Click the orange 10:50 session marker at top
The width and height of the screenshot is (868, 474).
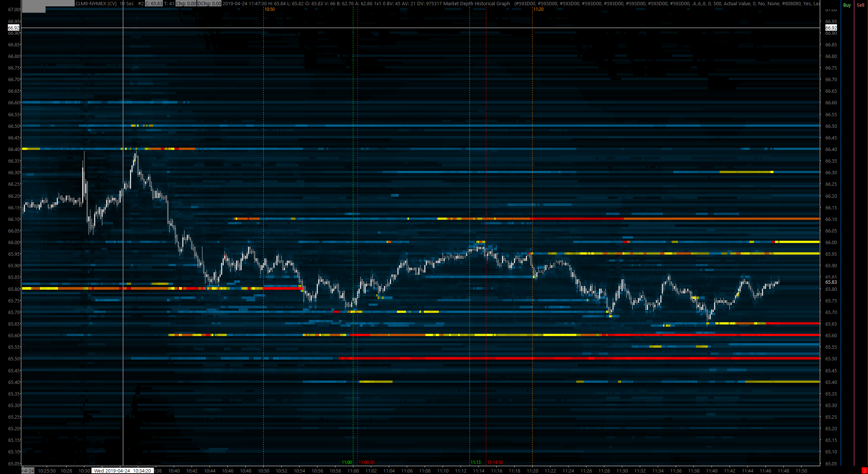pos(269,9)
